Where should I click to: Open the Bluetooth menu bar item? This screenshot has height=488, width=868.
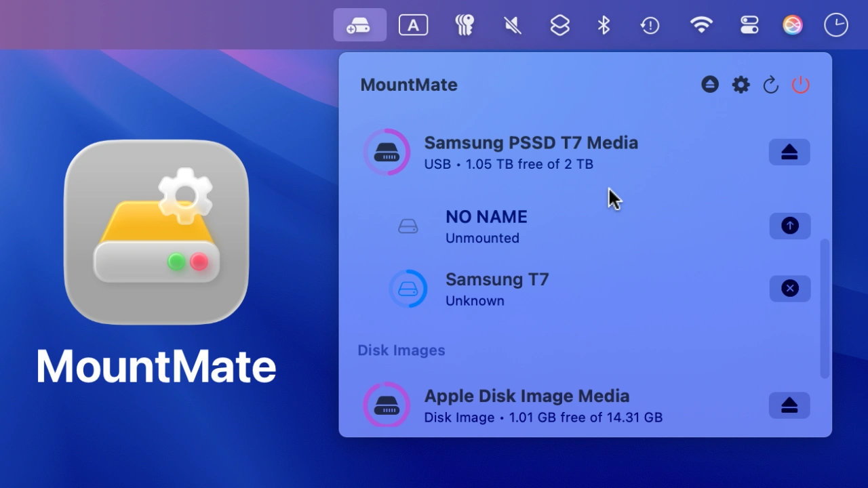coord(604,26)
